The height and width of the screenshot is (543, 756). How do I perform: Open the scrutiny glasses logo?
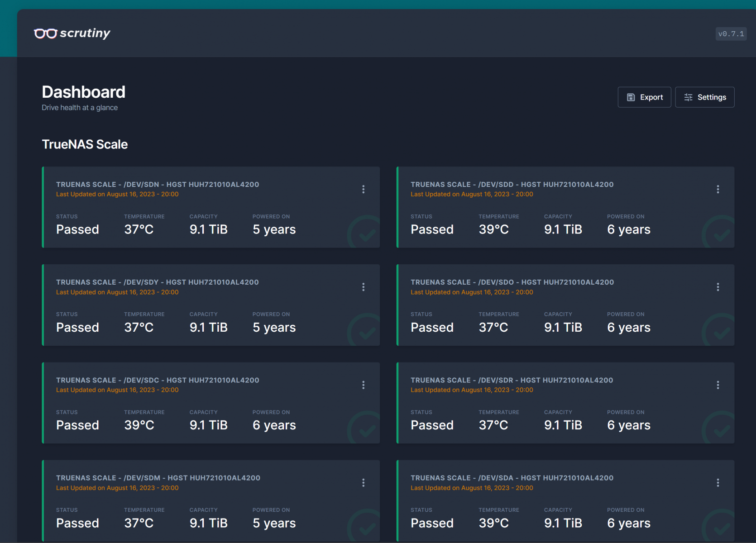(x=72, y=33)
